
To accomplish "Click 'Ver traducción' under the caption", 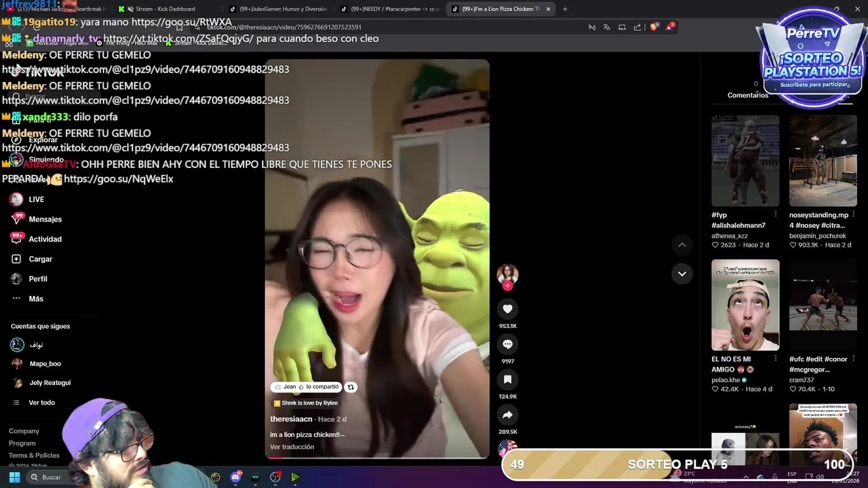I will pos(292,447).
